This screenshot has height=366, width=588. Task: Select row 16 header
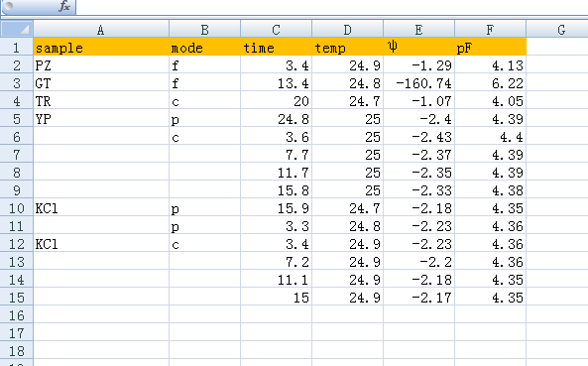click(x=17, y=315)
